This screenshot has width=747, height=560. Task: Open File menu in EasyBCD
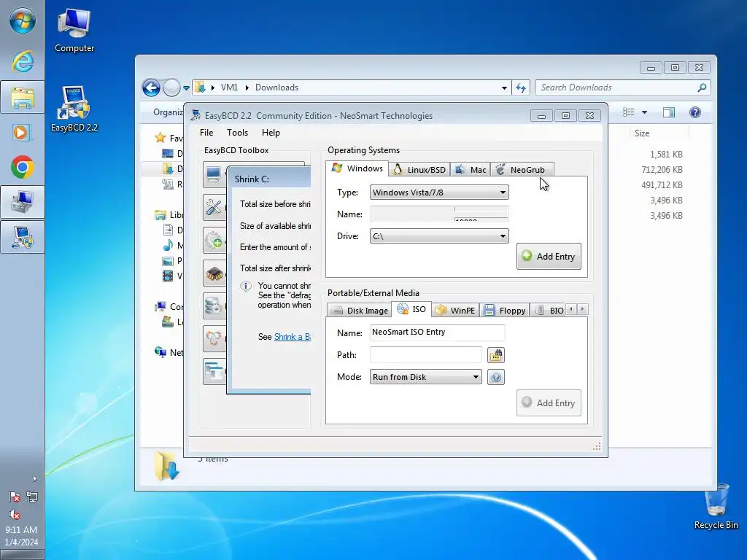click(x=206, y=133)
